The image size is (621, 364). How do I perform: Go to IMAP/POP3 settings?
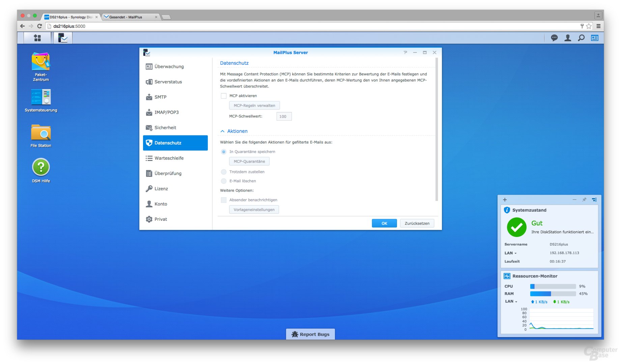point(175,112)
